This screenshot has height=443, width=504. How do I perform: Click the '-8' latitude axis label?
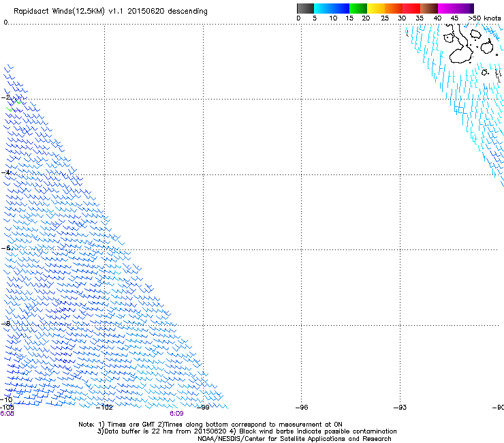[6, 323]
